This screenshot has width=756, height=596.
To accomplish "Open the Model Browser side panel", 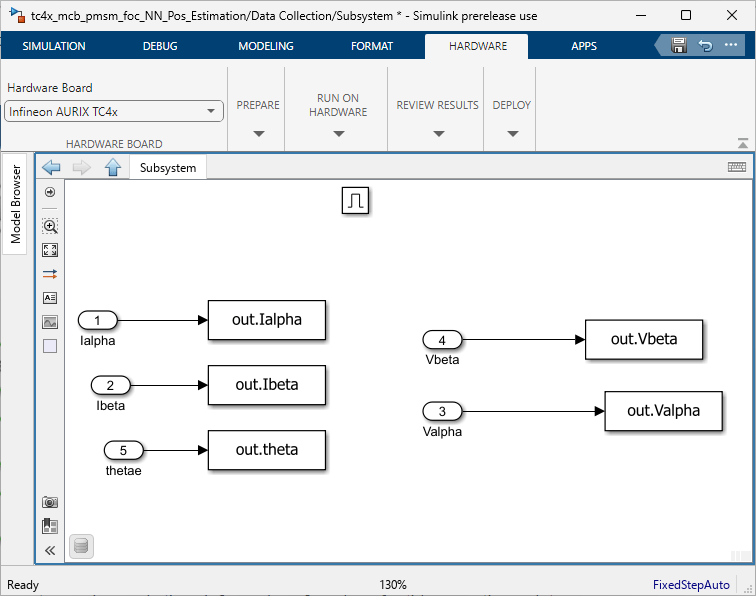I will (x=15, y=204).
